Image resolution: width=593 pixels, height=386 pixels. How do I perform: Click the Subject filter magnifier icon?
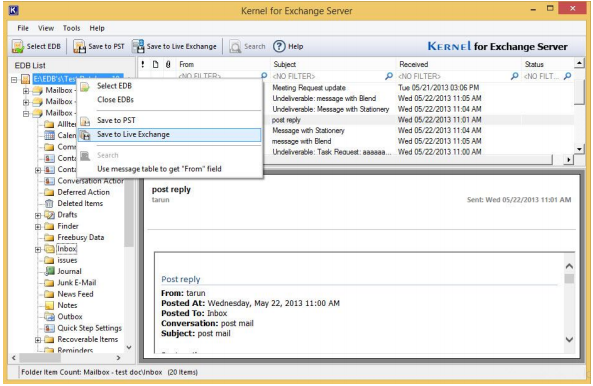tap(389, 76)
